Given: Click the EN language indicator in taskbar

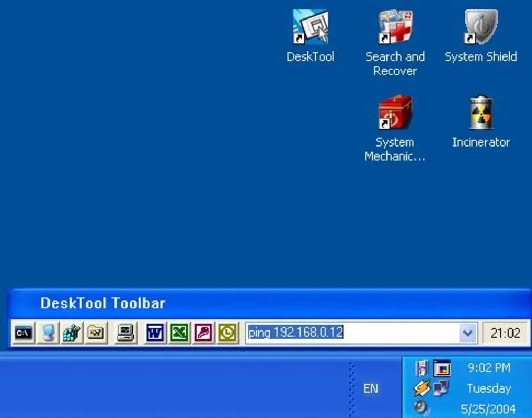Looking at the screenshot, I should pos(371,388).
